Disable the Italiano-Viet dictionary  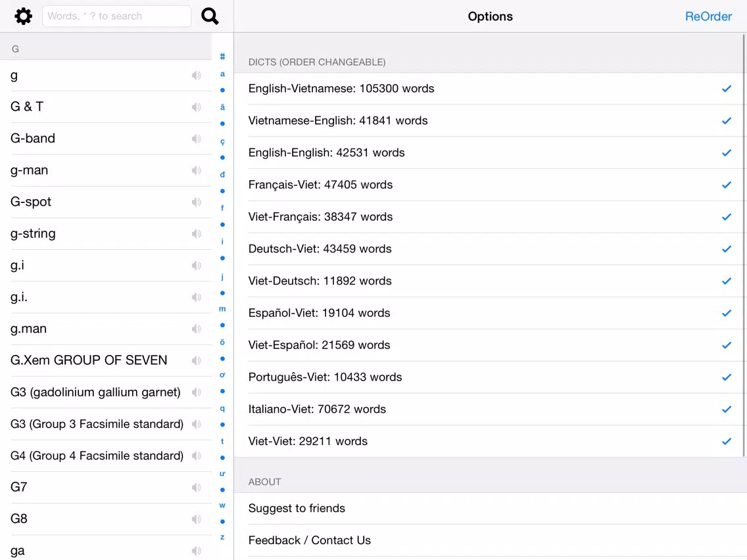coord(726,409)
